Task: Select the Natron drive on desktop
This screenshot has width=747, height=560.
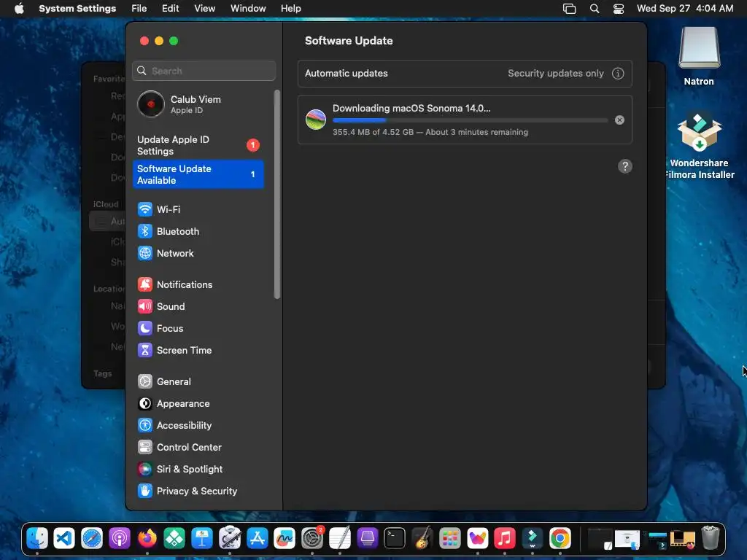Action: (x=699, y=56)
